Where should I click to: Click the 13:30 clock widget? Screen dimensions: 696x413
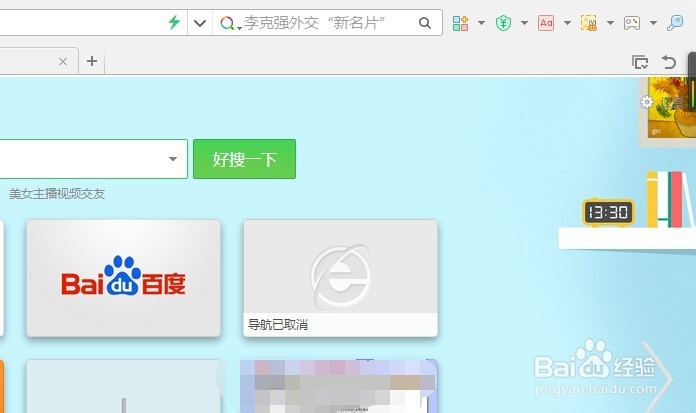(608, 212)
